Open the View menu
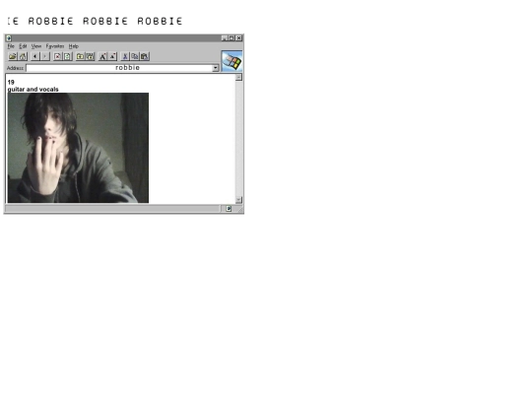The width and height of the screenshot is (532, 399). [x=36, y=46]
